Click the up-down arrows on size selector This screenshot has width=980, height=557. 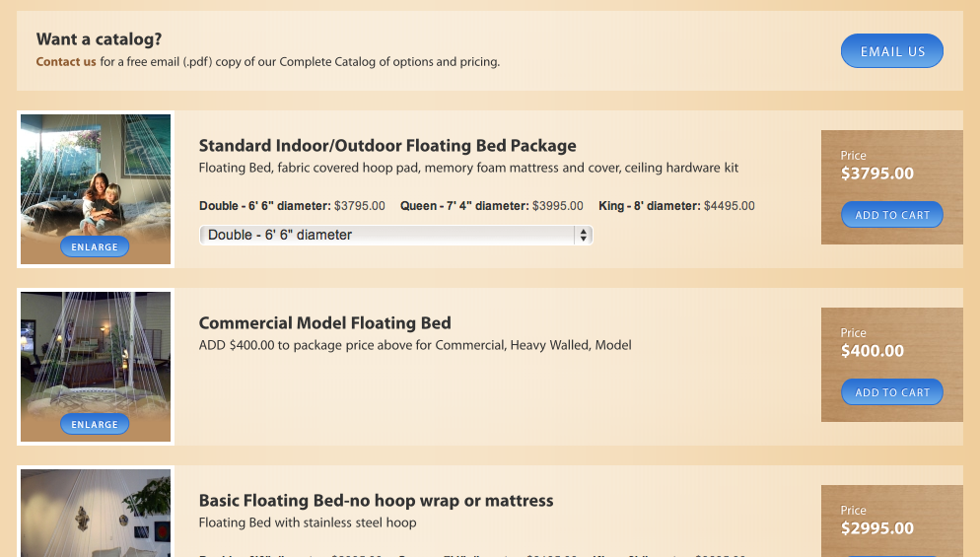(583, 235)
